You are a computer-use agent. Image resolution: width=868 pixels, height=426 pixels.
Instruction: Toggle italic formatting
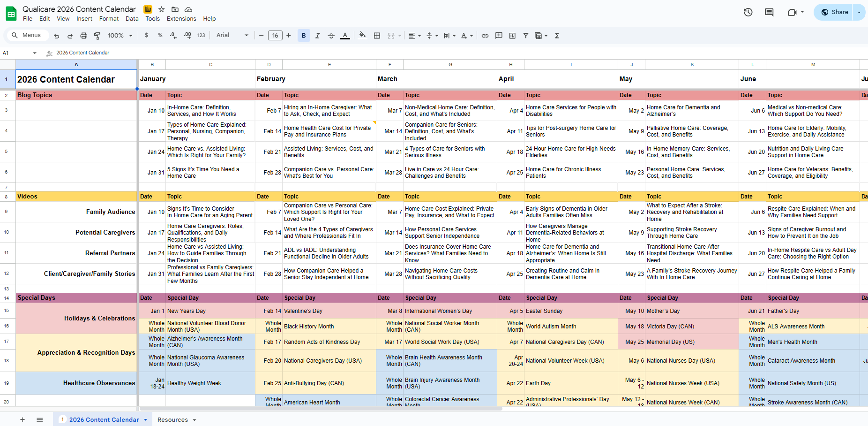pyautogui.click(x=317, y=36)
